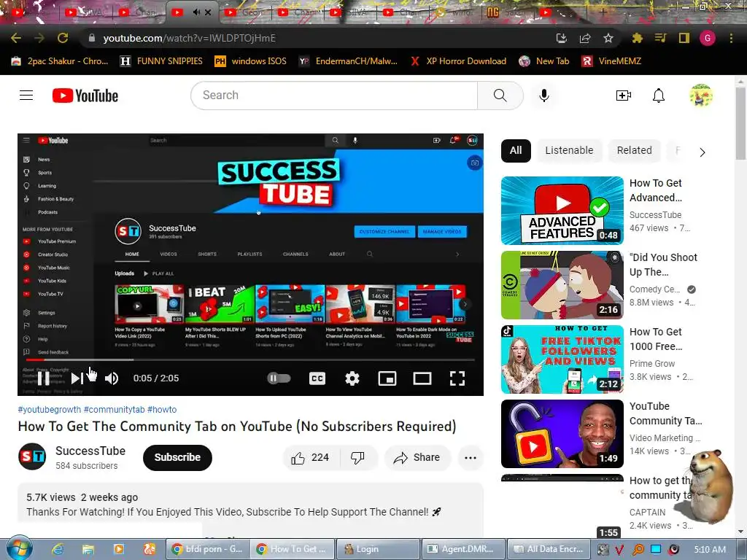
Task: Open the three-dot more actions menu
Action: coord(471,458)
